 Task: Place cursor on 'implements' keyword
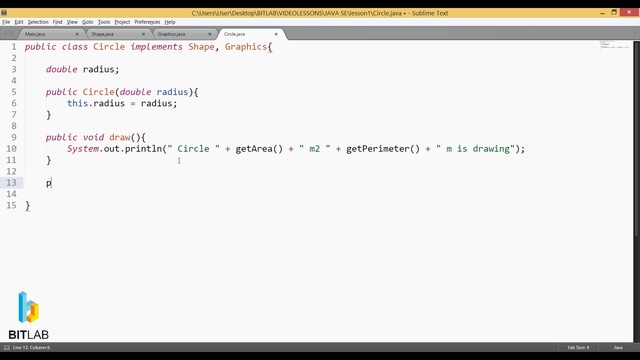tap(157, 47)
